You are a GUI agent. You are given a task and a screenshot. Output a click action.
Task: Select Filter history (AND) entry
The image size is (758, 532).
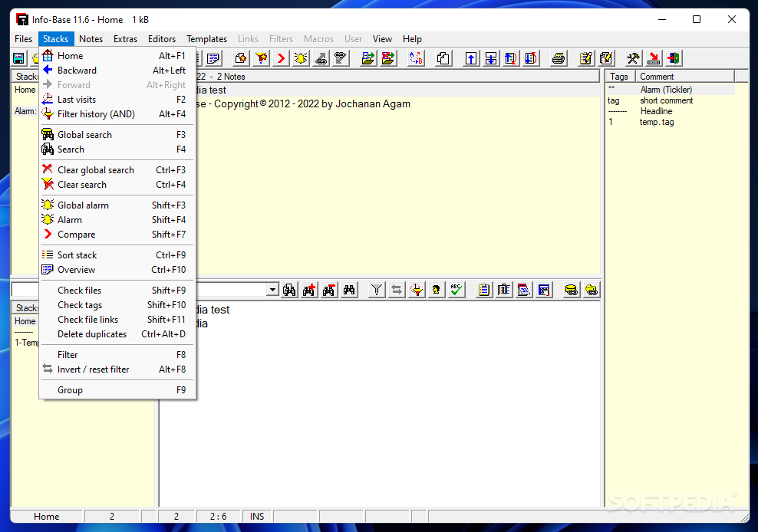click(x=117, y=114)
